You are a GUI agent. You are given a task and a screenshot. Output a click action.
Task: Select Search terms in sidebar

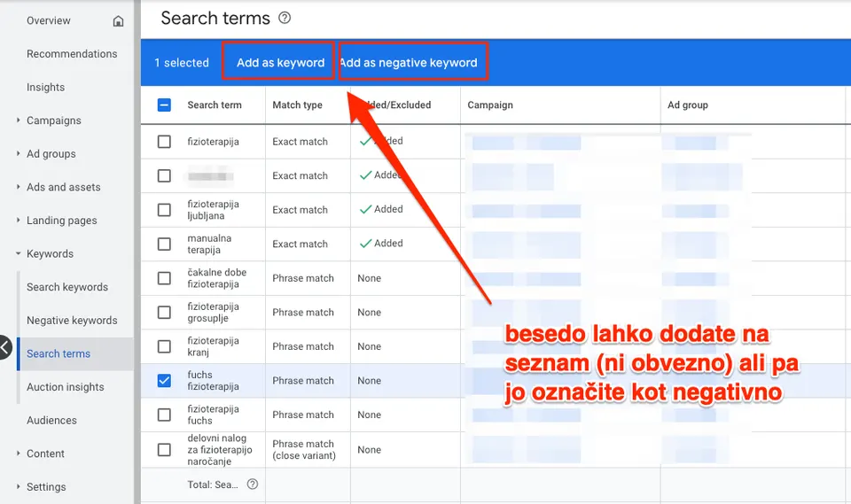click(x=59, y=353)
